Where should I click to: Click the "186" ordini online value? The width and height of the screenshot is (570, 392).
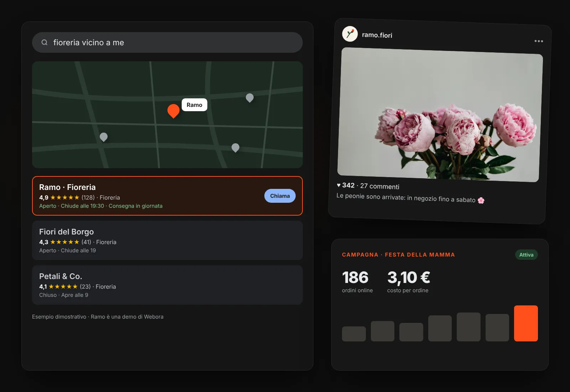[x=355, y=278]
